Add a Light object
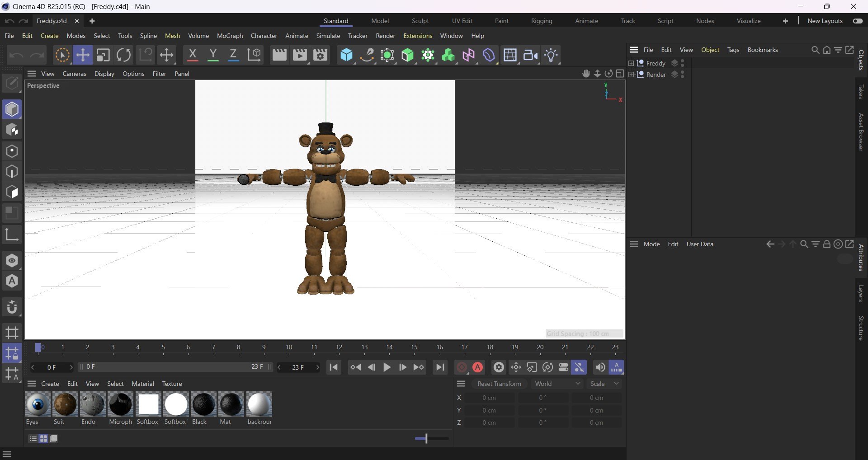 pyautogui.click(x=552, y=55)
